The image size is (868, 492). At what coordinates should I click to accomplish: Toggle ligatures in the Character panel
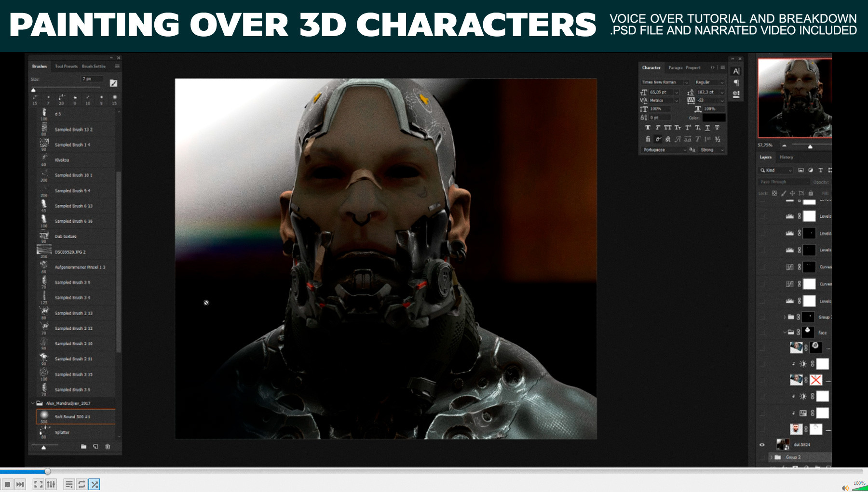pyautogui.click(x=658, y=139)
